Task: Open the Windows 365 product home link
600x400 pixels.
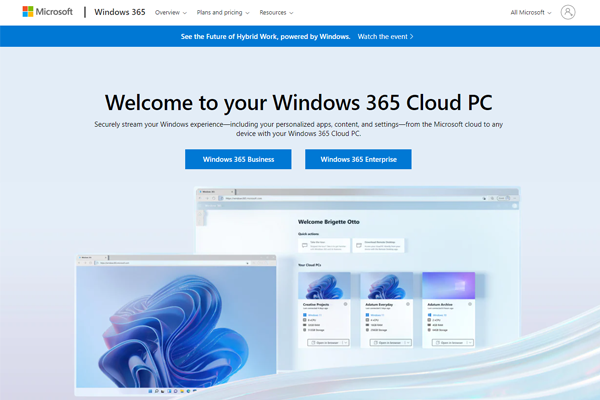Action: click(x=120, y=12)
